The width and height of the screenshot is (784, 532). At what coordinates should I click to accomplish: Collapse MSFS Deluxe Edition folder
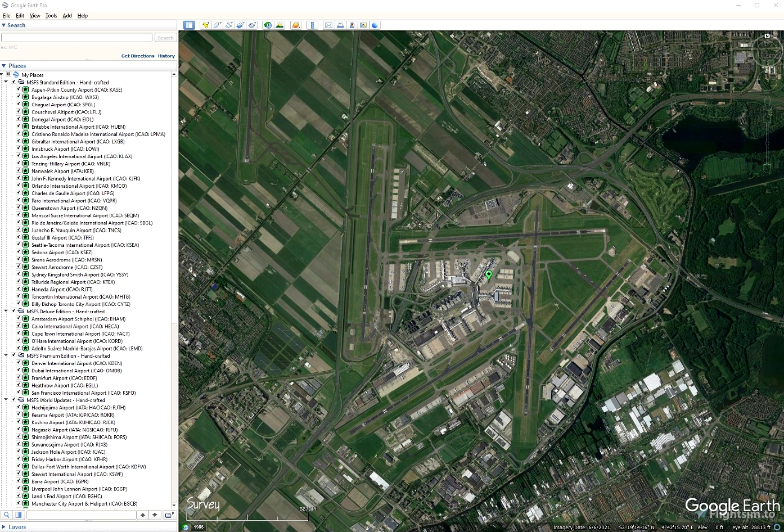tap(6, 311)
